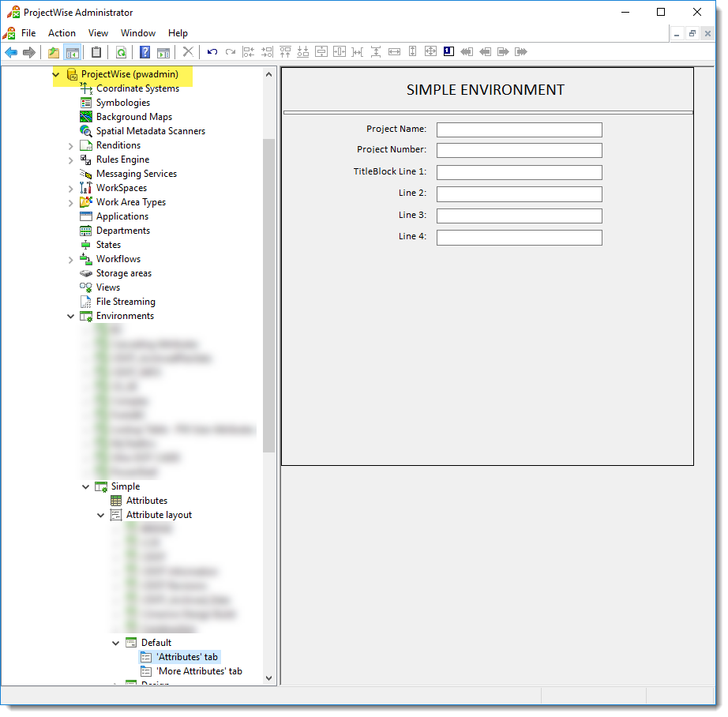Screen dimensions: 728x717
Task: Click the TitleBlock Line 1 input field
Action: coord(519,172)
